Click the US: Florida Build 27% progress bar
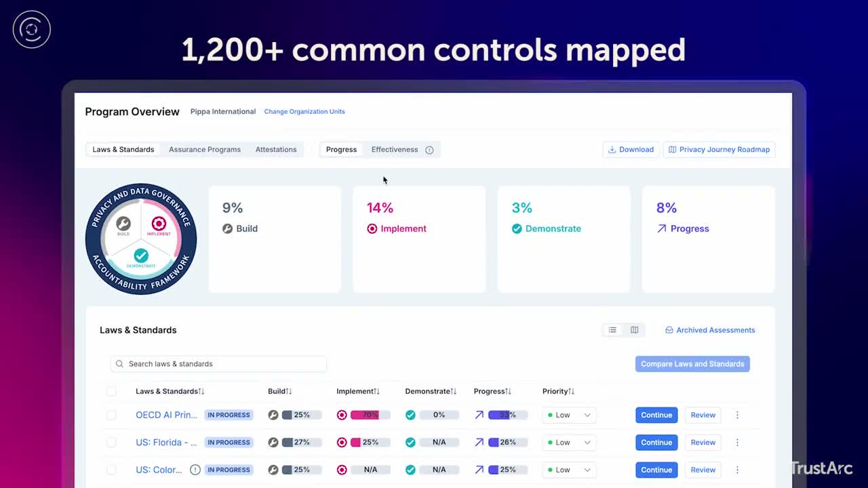The width and height of the screenshot is (868, 488). click(302, 443)
